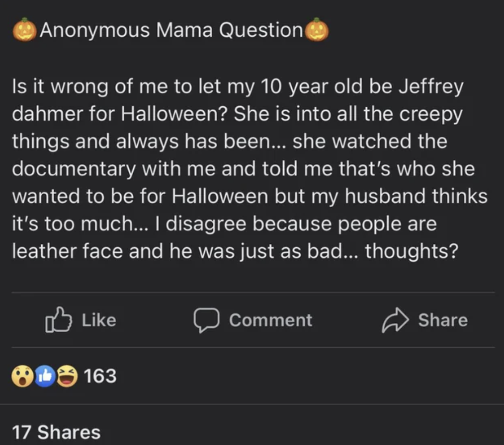Open the "17 Shares" list

[x=55, y=432]
